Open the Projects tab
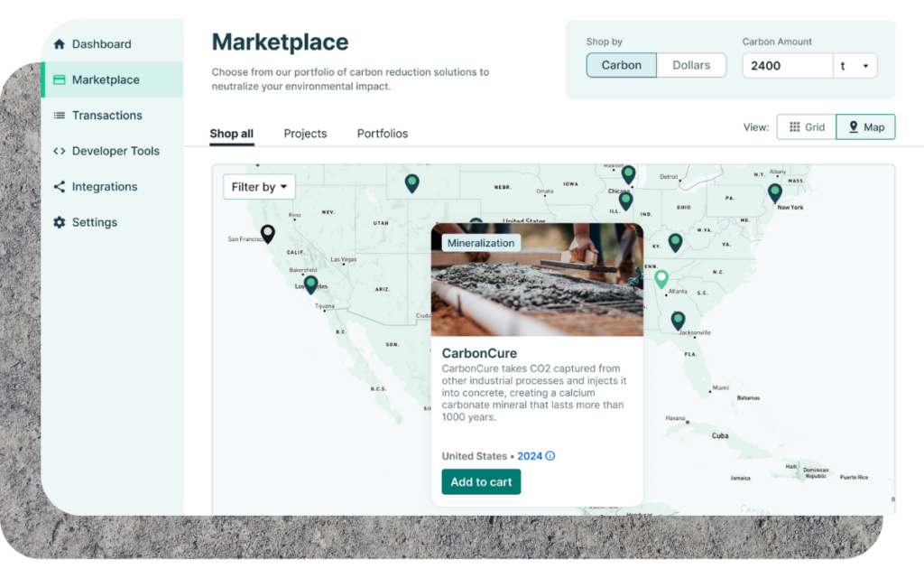The image size is (924, 578). (x=305, y=134)
